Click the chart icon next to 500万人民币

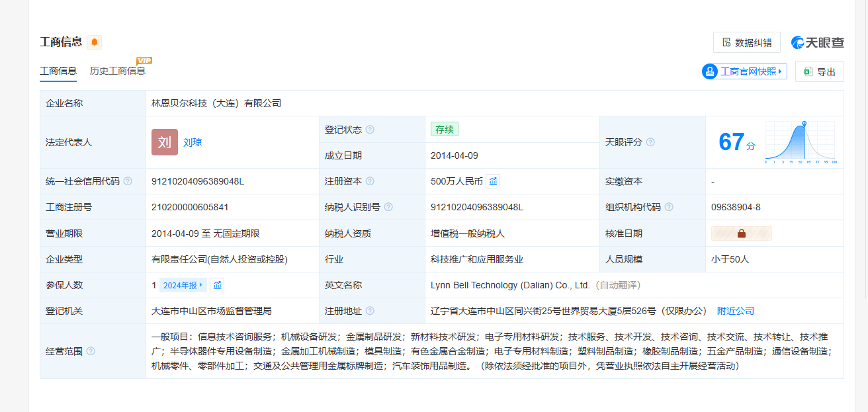pos(493,181)
